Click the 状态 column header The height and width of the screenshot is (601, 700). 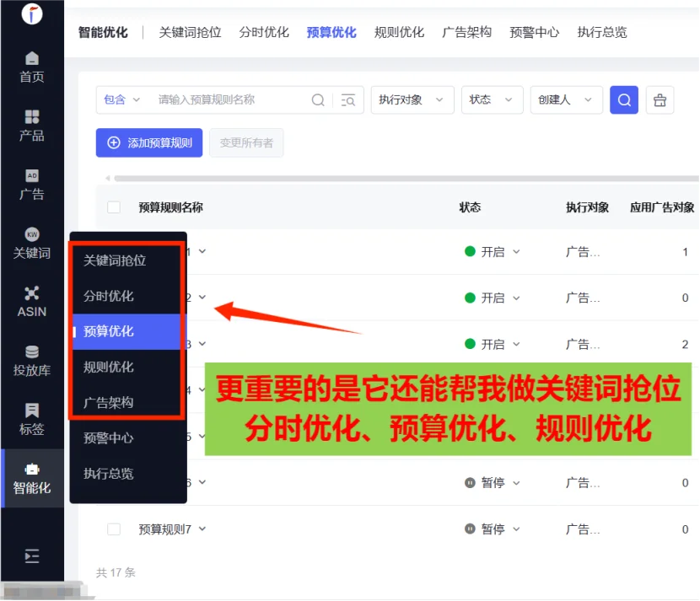click(470, 207)
